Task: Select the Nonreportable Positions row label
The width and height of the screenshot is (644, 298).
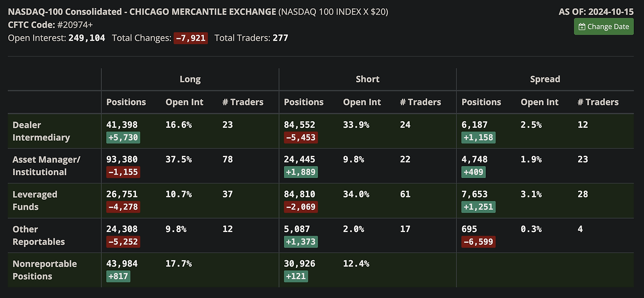Action: [x=45, y=270]
